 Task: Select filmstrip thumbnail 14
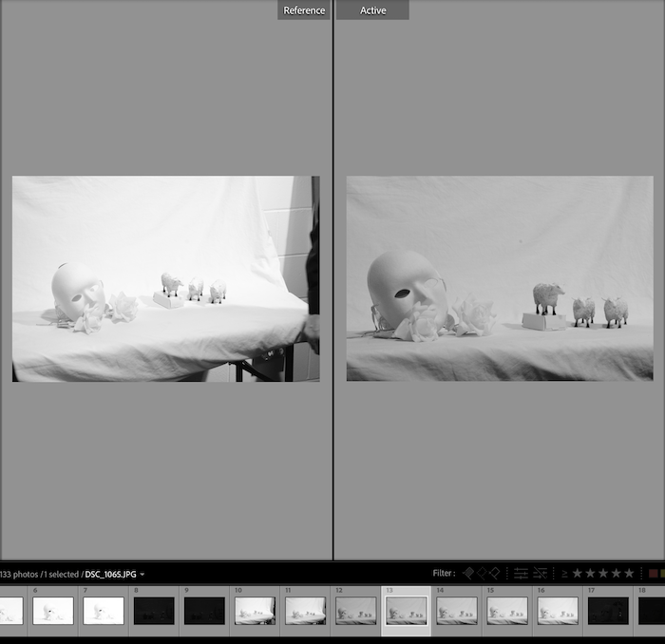[457, 611]
